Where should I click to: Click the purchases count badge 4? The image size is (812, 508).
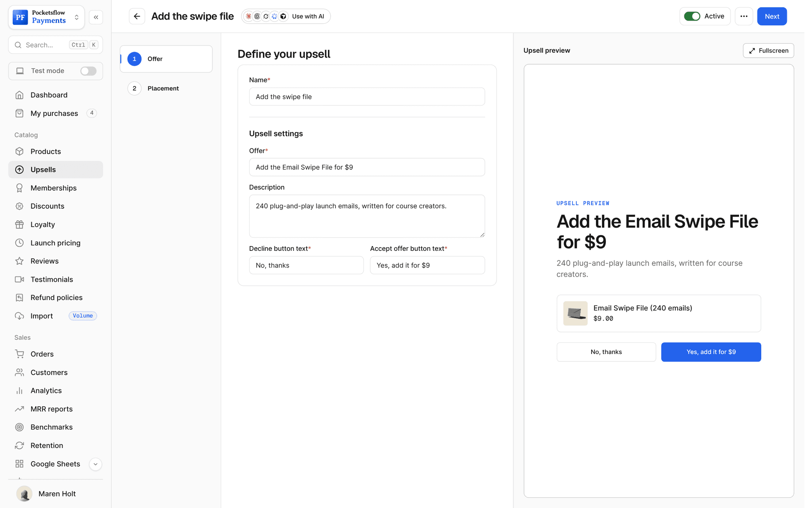coord(92,113)
